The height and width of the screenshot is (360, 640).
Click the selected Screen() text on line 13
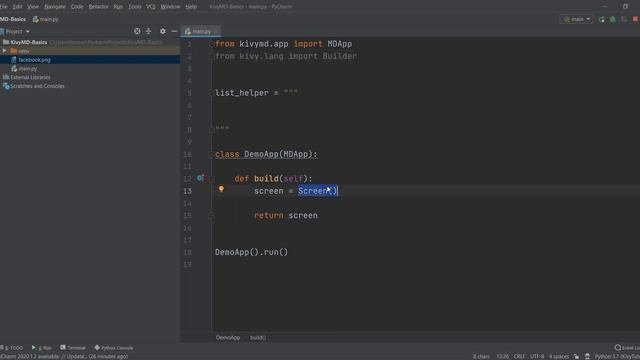coord(318,191)
